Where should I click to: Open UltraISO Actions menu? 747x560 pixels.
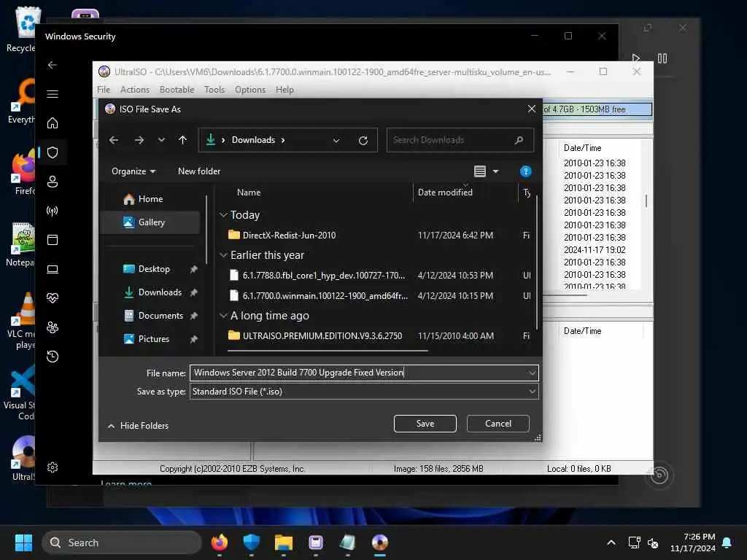135,90
